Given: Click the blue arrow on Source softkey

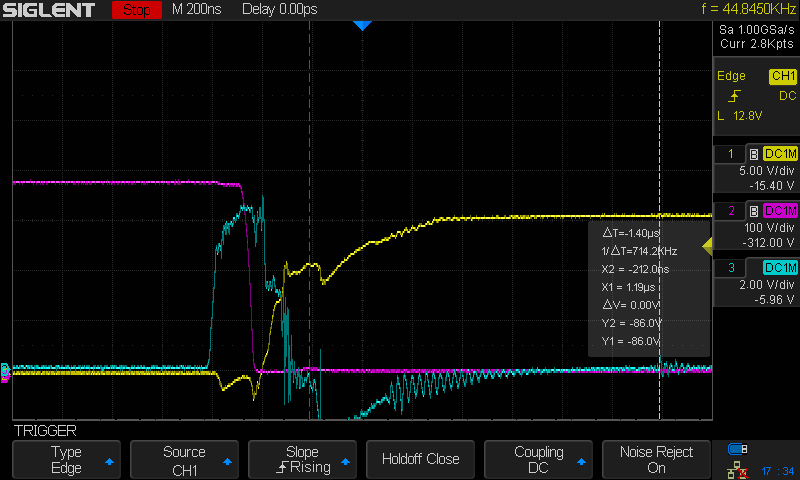Looking at the screenshot, I should [x=227, y=462].
